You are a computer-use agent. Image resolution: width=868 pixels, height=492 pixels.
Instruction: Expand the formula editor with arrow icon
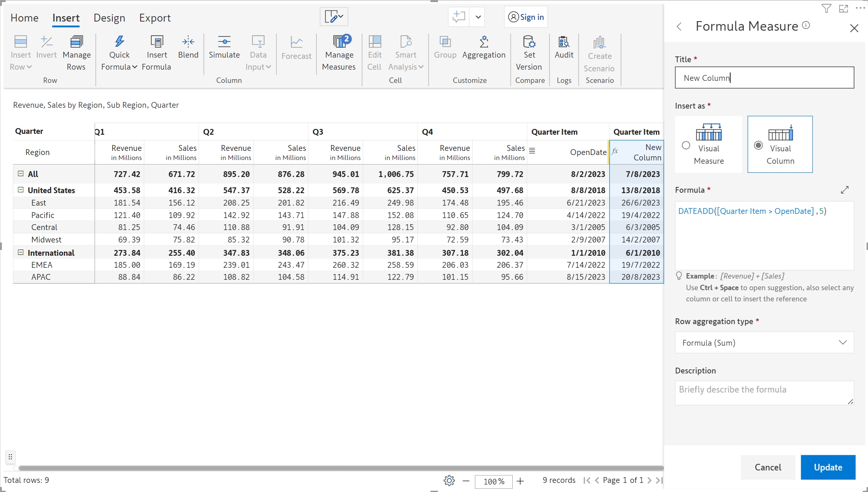tap(844, 190)
